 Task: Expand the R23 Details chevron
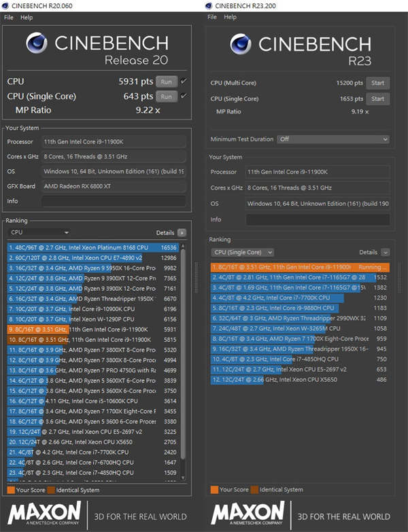click(x=386, y=253)
